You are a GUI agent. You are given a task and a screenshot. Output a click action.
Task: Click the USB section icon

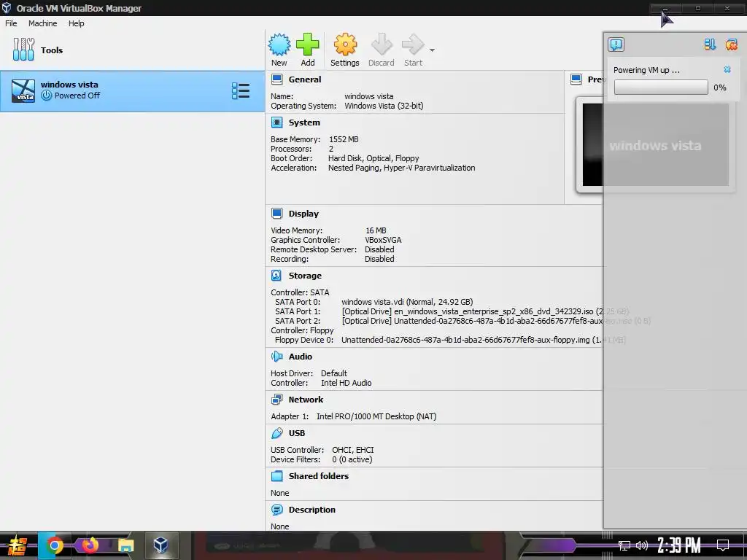pos(276,433)
